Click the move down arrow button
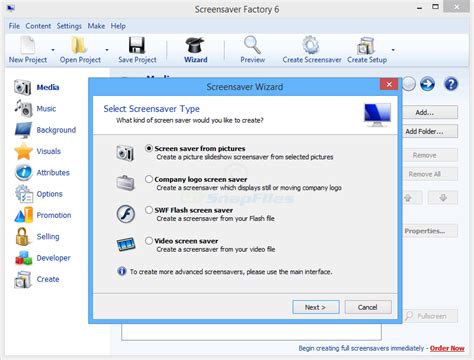The width and height of the screenshot is (474, 360). click(x=443, y=198)
